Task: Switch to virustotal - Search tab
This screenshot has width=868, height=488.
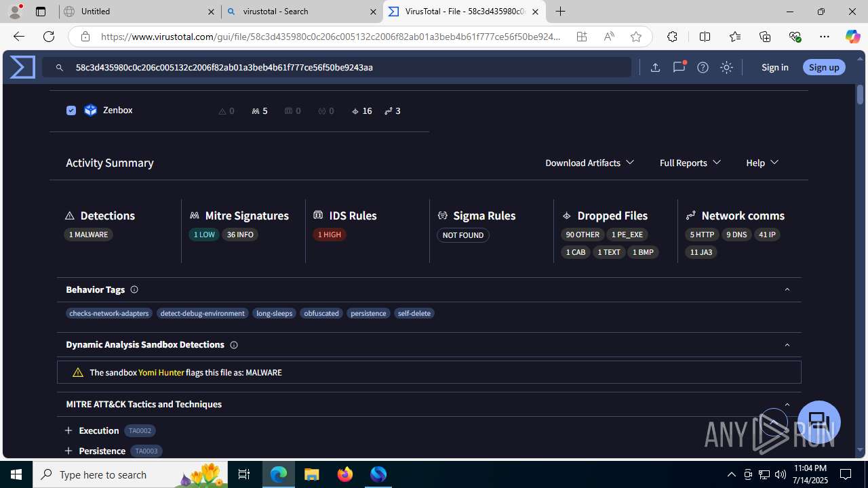Action: tap(302, 12)
